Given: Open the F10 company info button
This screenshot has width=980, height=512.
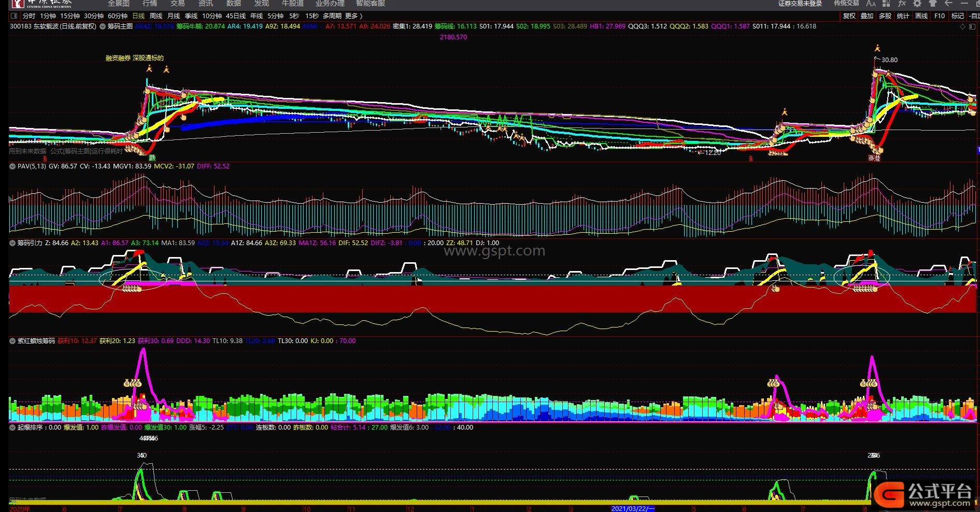Looking at the screenshot, I should 940,16.
